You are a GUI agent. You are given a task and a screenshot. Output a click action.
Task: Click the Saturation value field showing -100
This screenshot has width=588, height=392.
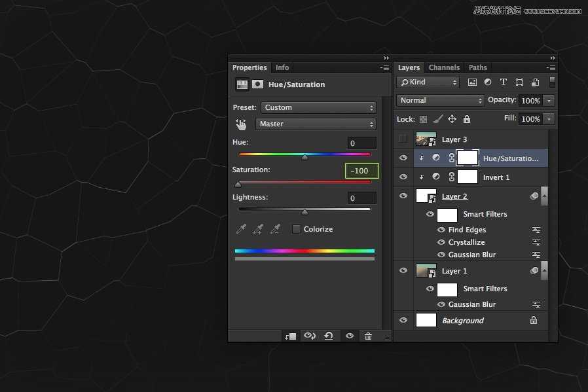point(362,171)
